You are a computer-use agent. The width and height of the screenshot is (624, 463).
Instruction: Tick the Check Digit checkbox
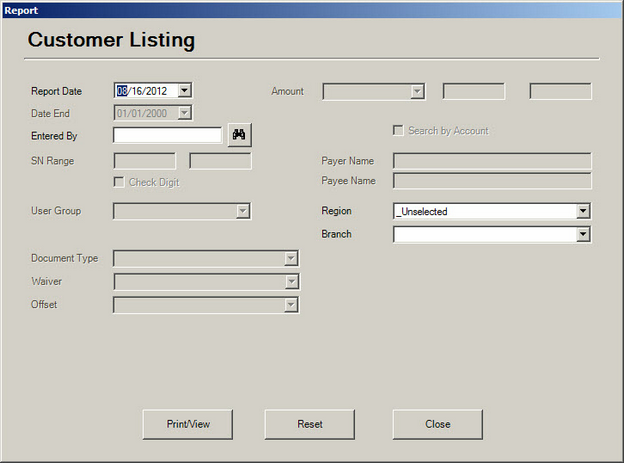click(119, 182)
